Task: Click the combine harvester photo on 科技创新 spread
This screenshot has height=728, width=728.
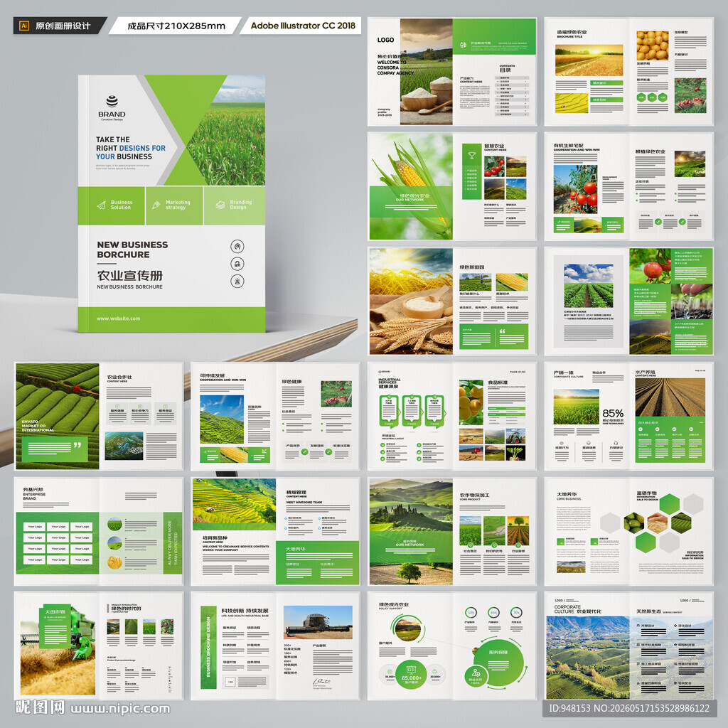Action: tap(318, 622)
